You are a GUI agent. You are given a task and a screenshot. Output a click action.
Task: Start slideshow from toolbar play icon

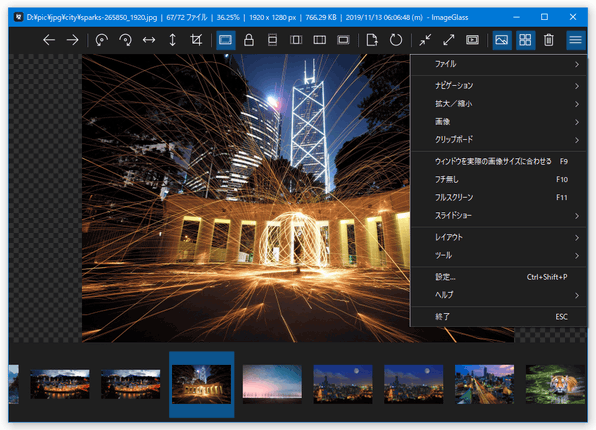472,40
